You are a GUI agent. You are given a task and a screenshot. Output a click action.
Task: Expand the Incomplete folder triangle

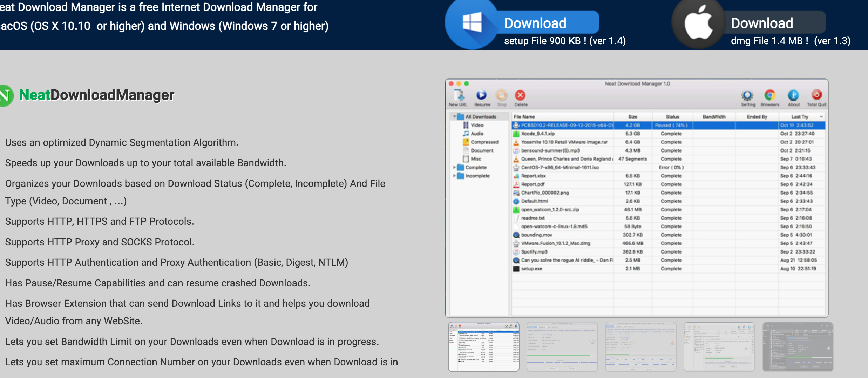(x=454, y=176)
